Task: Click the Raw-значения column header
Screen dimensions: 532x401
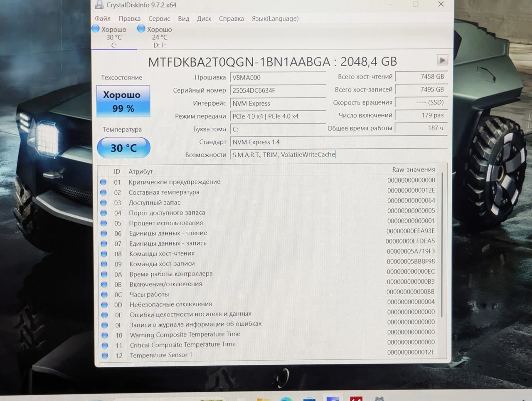Action: point(414,170)
